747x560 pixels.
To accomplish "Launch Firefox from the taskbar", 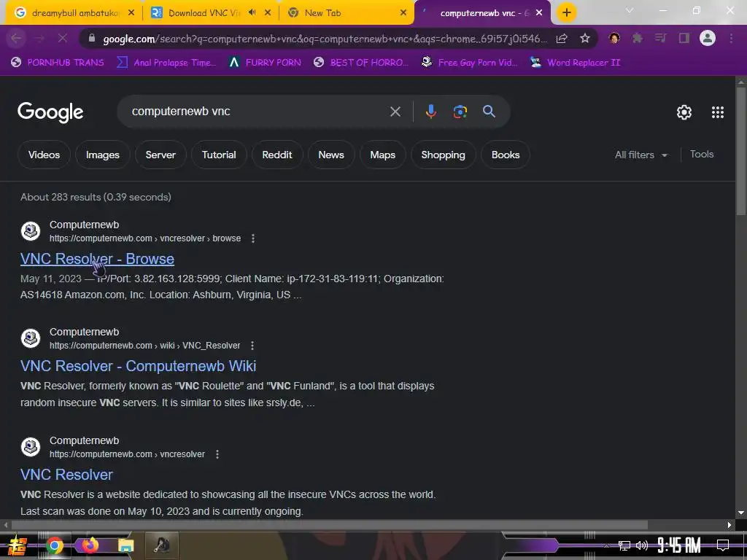I will click(x=90, y=545).
